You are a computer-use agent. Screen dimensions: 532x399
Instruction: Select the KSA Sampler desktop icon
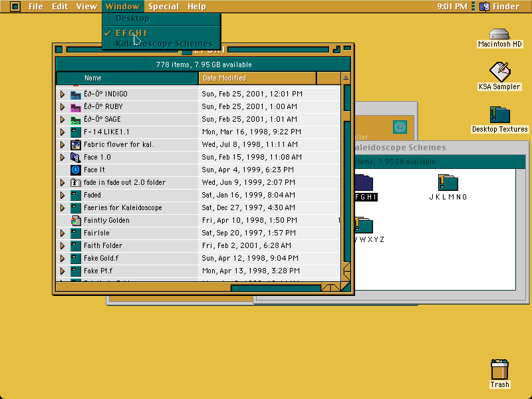tap(499, 71)
